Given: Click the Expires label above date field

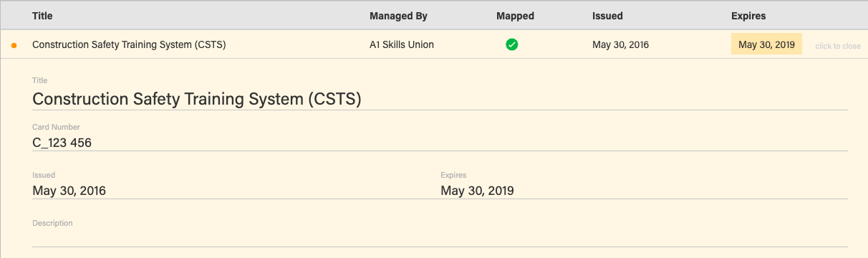Looking at the screenshot, I should pyautogui.click(x=453, y=175).
